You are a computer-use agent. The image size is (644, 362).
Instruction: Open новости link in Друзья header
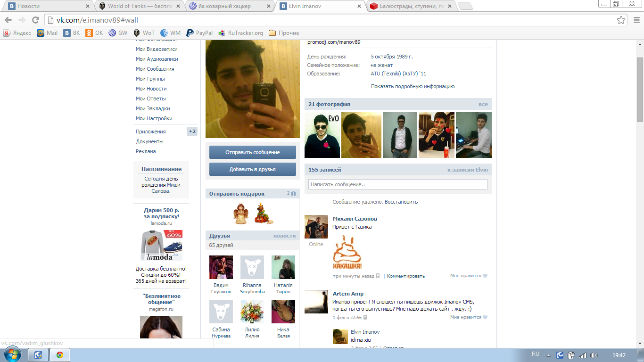(x=285, y=236)
